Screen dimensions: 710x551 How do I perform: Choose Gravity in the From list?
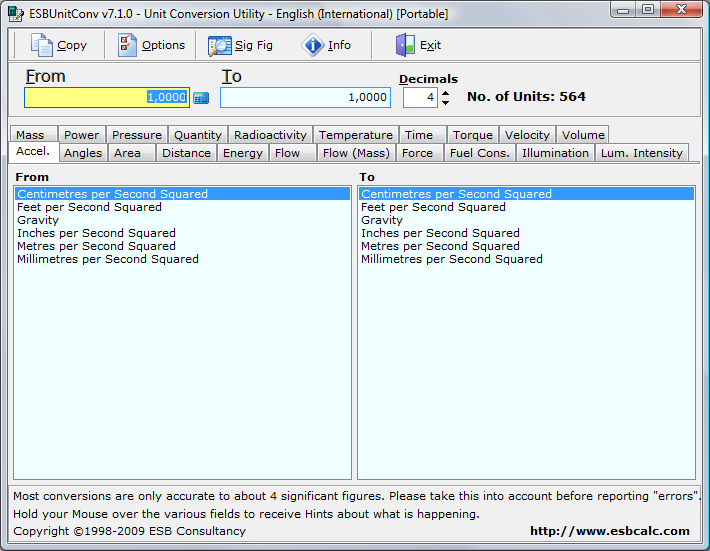pyautogui.click(x=182, y=220)
